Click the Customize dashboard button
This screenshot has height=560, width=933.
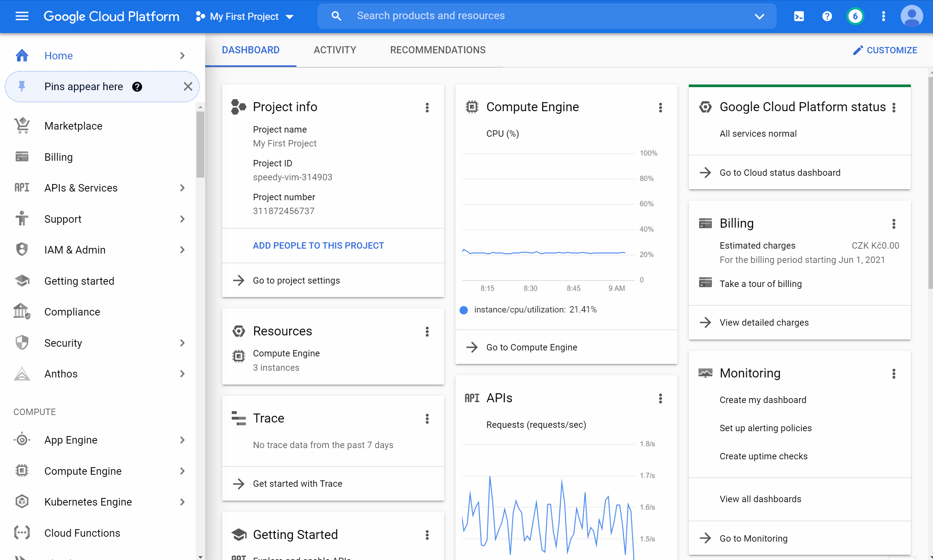[x=885, y=50]
